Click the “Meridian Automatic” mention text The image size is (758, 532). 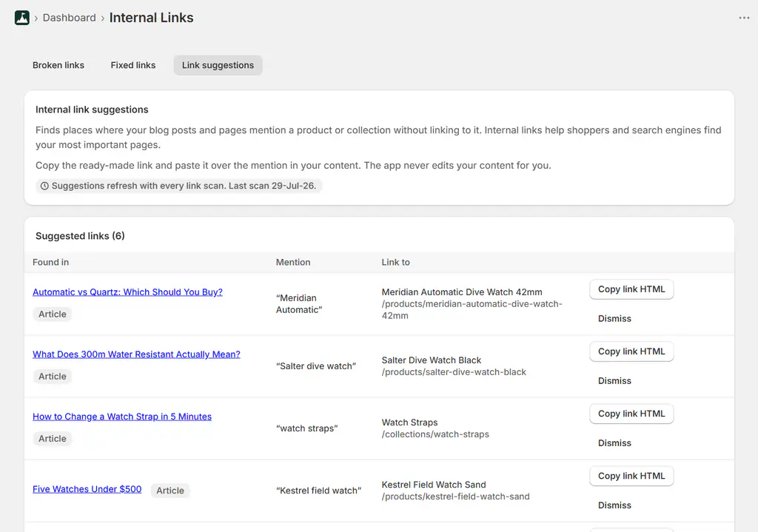pos(299,304)
